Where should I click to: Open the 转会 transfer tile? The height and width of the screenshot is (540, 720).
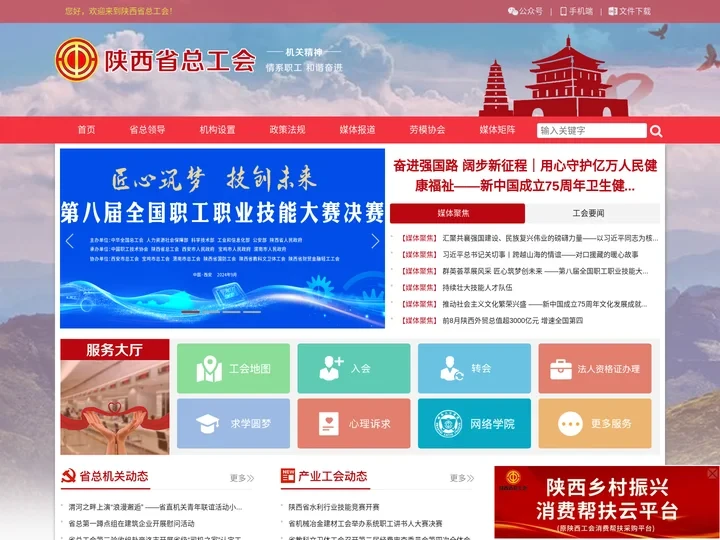474,368
